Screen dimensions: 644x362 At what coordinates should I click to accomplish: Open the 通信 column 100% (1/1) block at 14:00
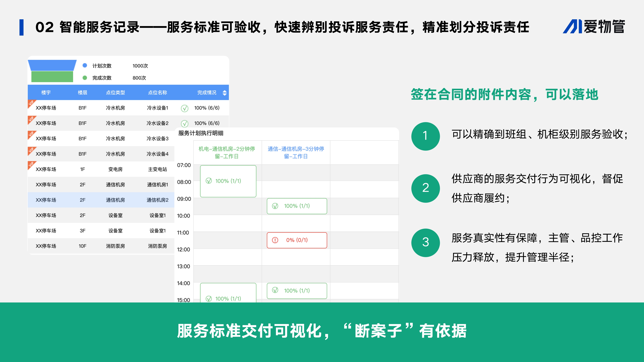[x=297, y=291]
